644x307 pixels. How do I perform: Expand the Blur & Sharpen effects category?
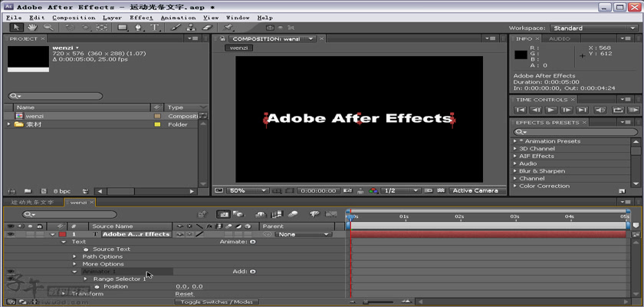click(x=515, y=171)
